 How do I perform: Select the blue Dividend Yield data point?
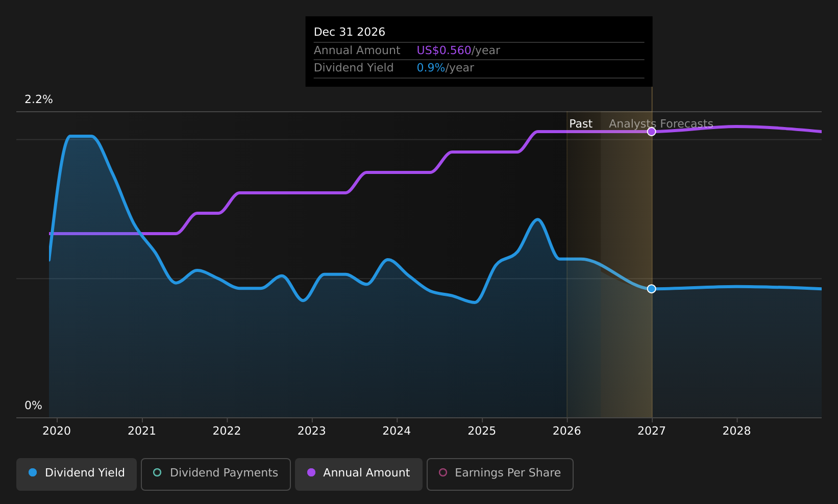[651, 289]
